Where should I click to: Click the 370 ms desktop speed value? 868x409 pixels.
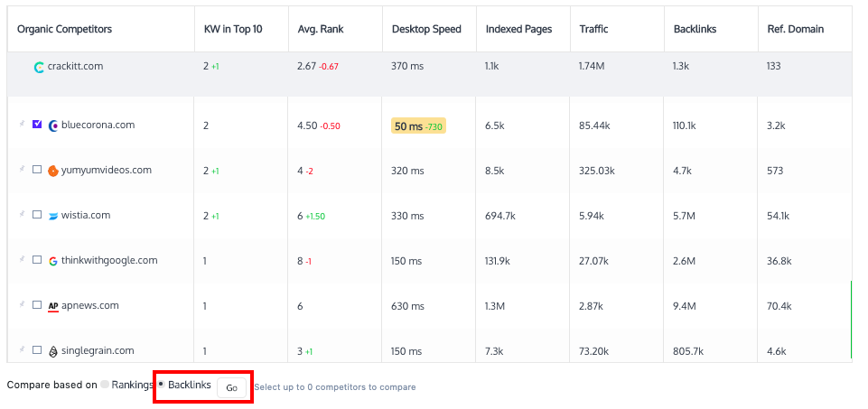407,67
